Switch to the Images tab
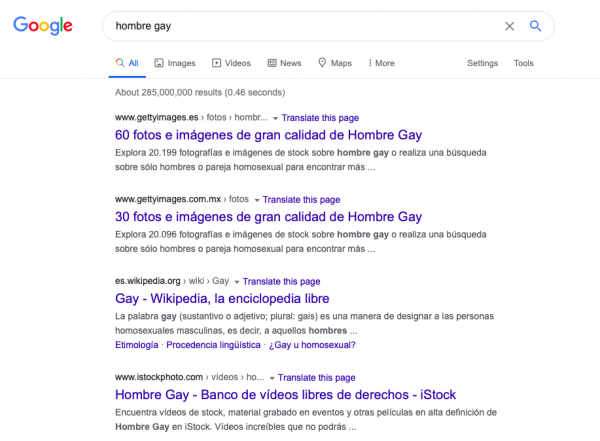The height and width of the screenshot is (441, 600). (175, 63)
